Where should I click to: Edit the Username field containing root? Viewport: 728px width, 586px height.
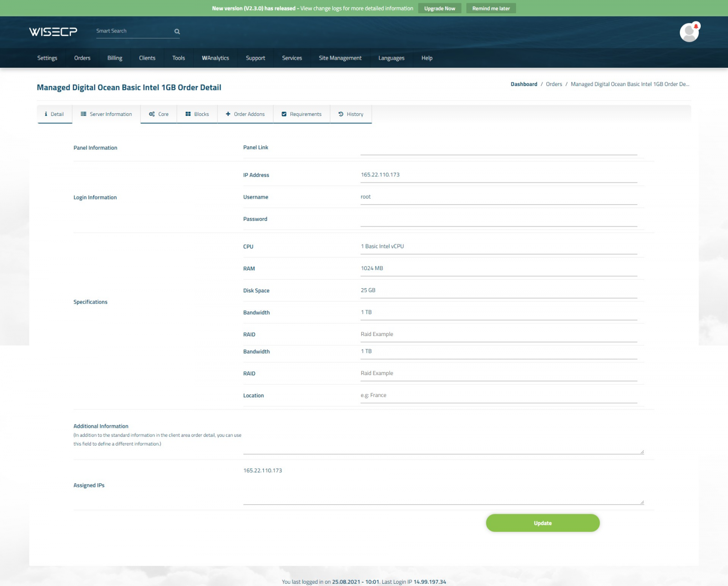[499, 197]
